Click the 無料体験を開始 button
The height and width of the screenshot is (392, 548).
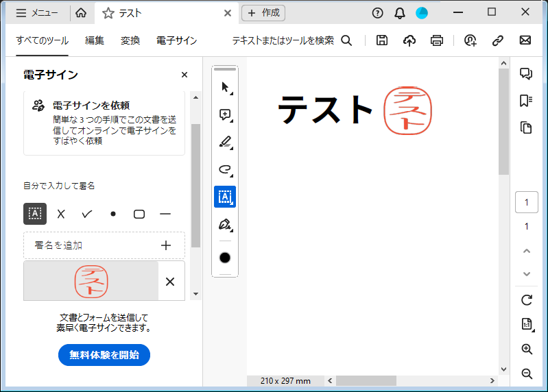[104, 355]
